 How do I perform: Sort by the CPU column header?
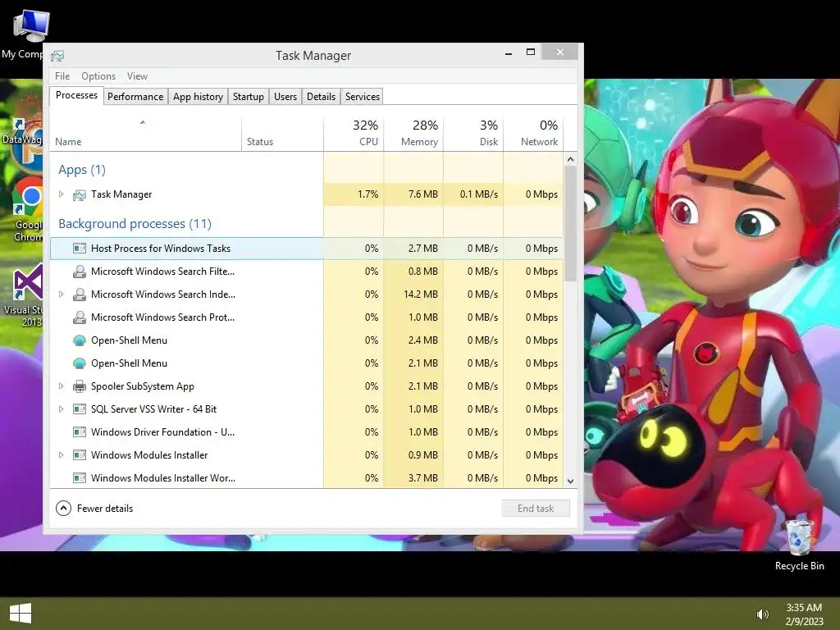pyautogui.click(x=354, y=134)
